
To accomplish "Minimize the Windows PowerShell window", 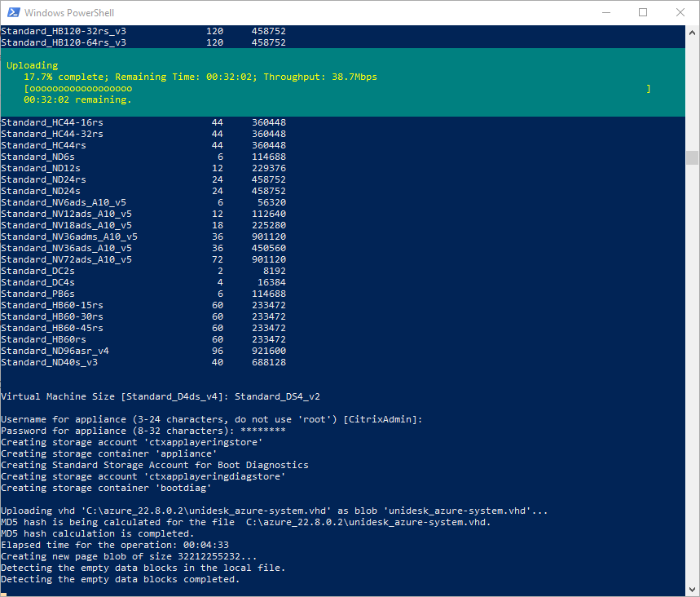I will pos(605,12).
